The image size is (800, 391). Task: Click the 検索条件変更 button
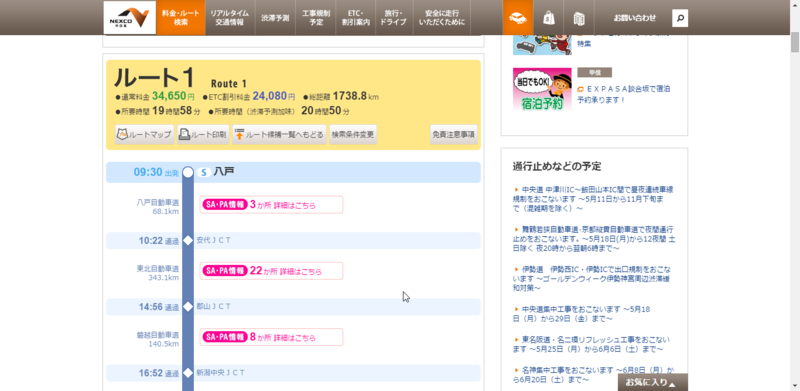coord(353,135)
